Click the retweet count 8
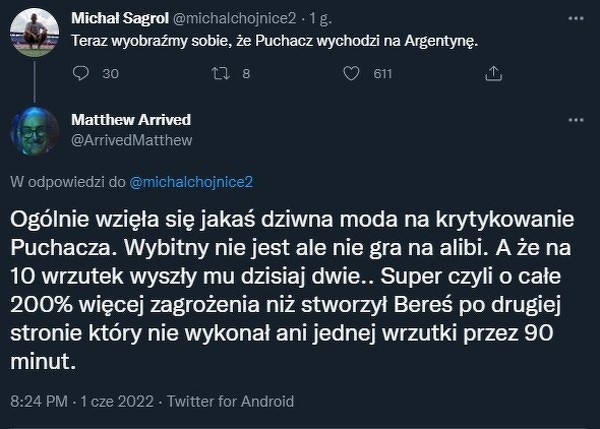The width and height of the screenshot is (600, 429). pyautogui.click(x=246, y=73)
